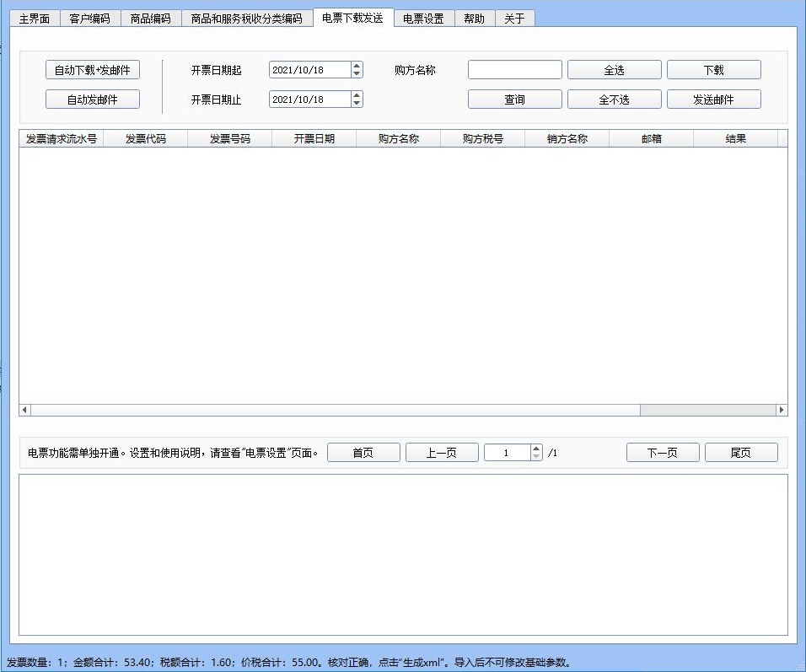This screenshot has height=672, width=806.
Task: Open the 电票设置 tab
Action: pyautogui.click(x=423, y=19)
